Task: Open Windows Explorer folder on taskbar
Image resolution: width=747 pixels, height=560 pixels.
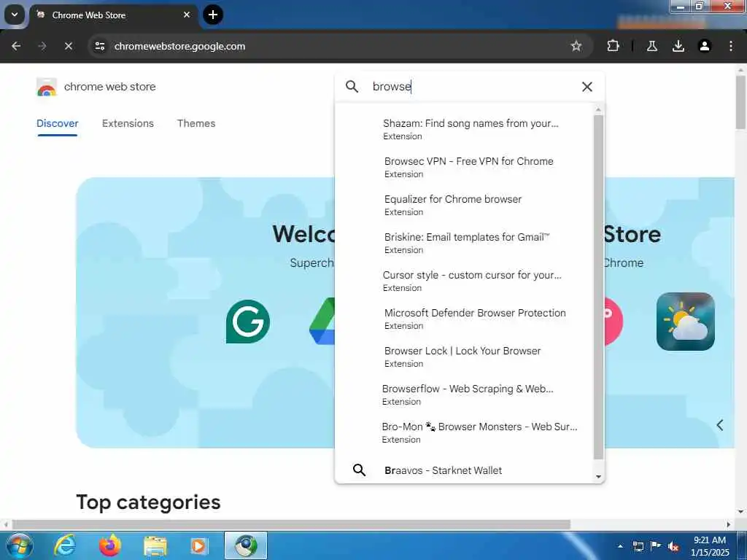Action: point(155,545)
